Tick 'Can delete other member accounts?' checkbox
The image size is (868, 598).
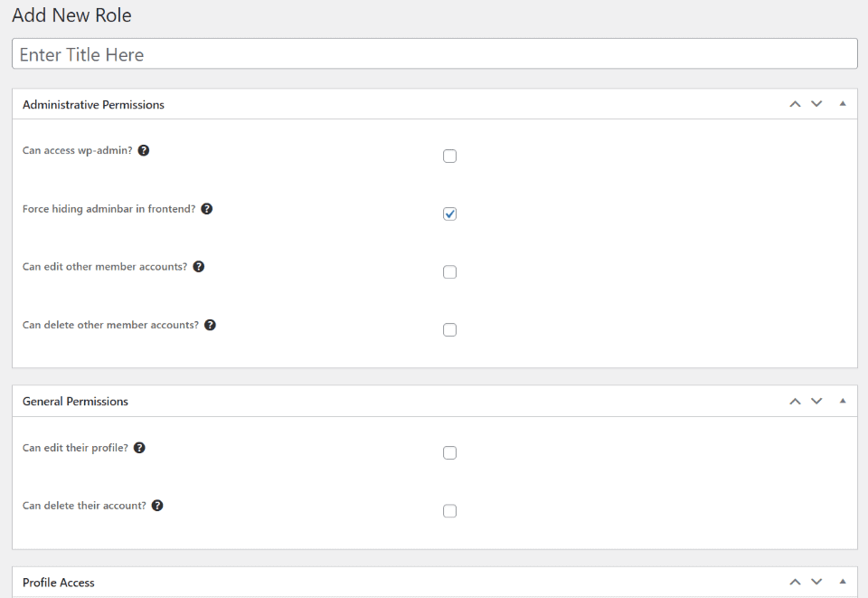[449, 330]
